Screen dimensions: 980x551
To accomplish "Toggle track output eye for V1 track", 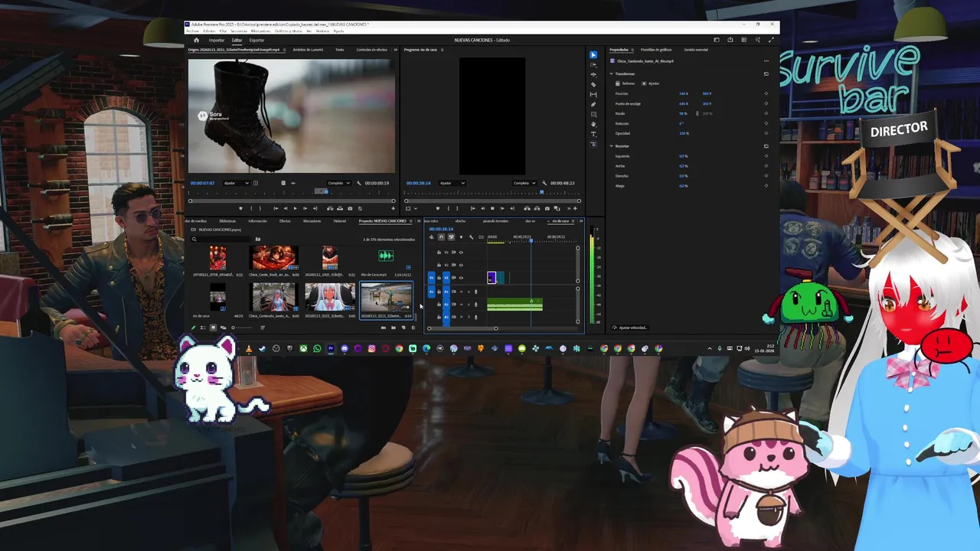I will (461, 278).
